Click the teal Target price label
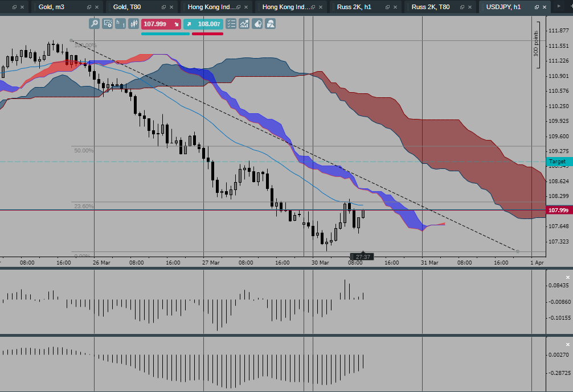This screenshot has width=573, height=392. point(559,162)
